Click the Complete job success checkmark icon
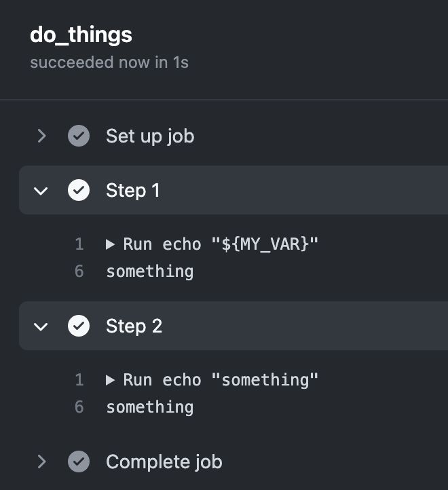The width and height of the screenshot is (448, 490). tap(79, 461)
